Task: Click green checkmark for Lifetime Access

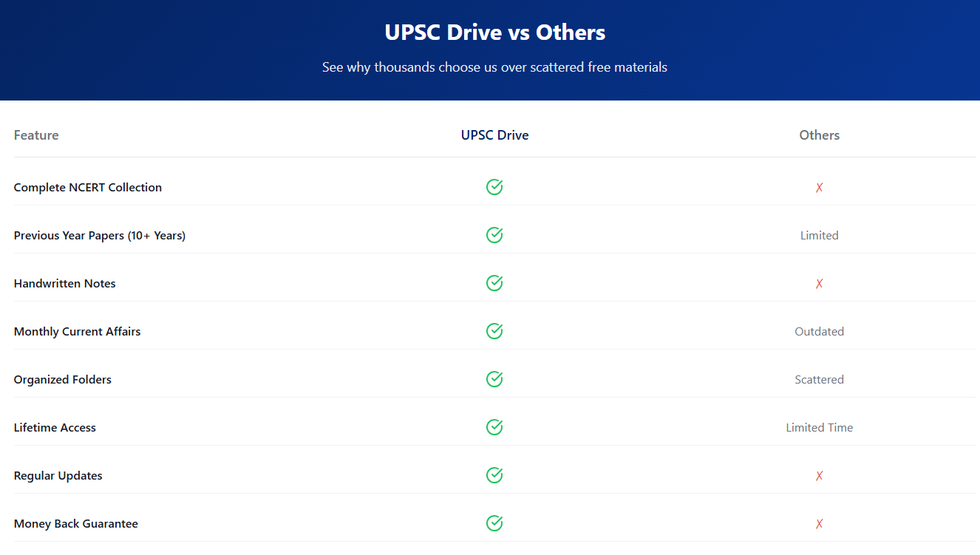Action: pos(494,427)
